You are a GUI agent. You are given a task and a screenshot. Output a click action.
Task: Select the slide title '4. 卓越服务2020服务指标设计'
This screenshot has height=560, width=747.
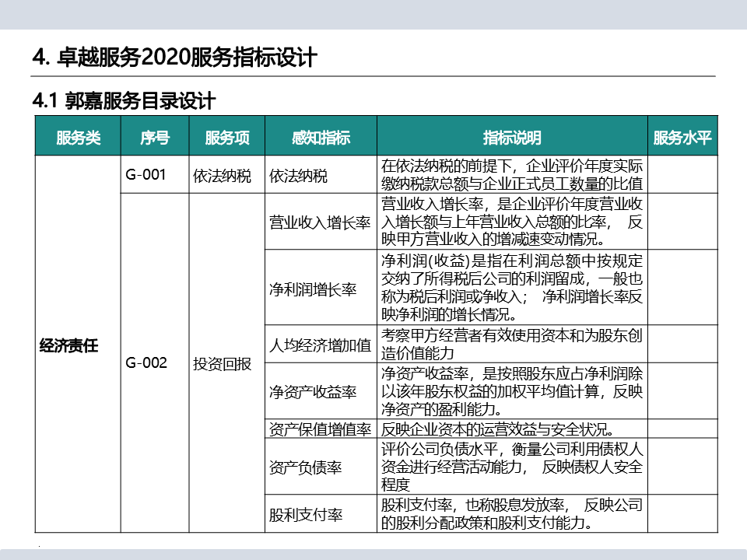[x=174, y=57]
